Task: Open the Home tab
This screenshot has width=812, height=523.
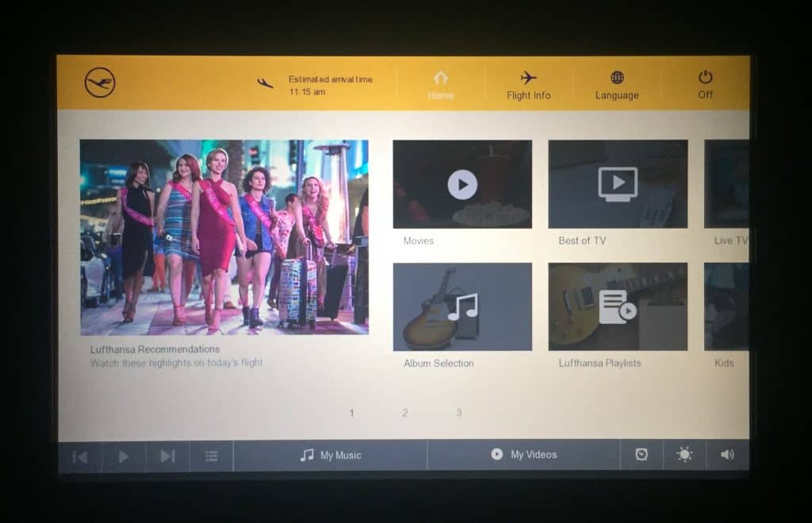Action: [440, 84]
